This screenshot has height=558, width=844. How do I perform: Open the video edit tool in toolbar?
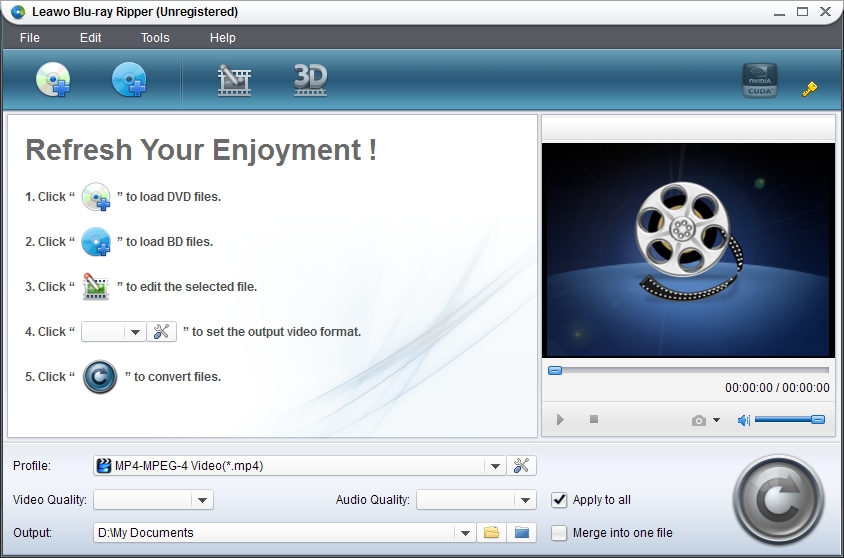point(234,80)
